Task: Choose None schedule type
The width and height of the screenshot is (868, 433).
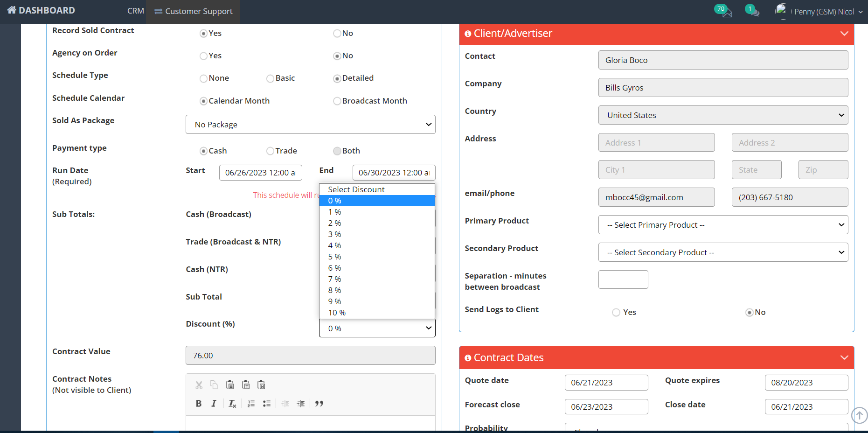Action: pos(203,78)
